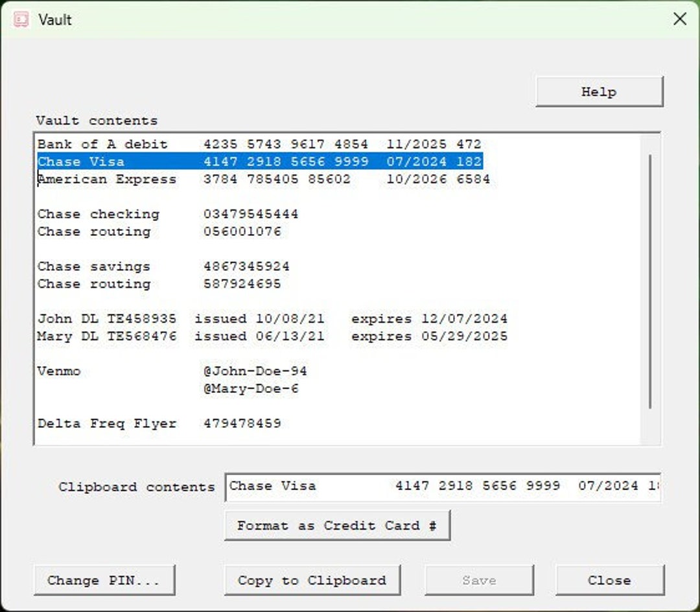Select the Chase Visa entry
700x612 pixels.
tap(194, 161)
